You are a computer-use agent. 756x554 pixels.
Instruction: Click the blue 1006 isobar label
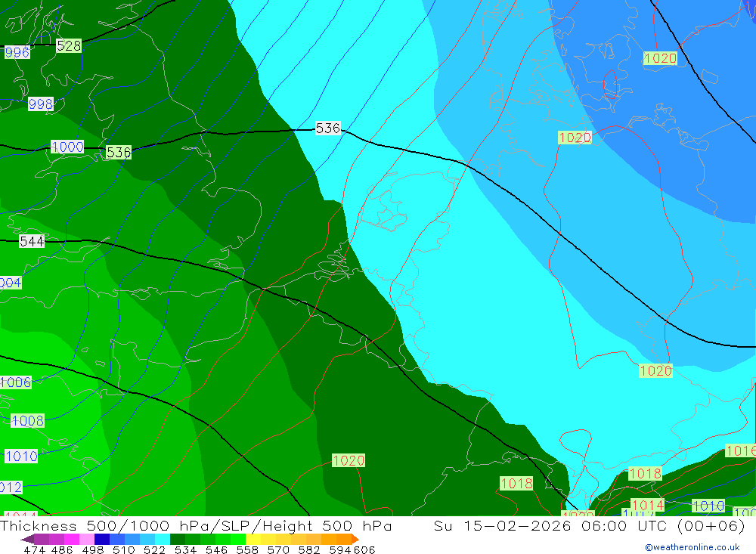[15, 382]
